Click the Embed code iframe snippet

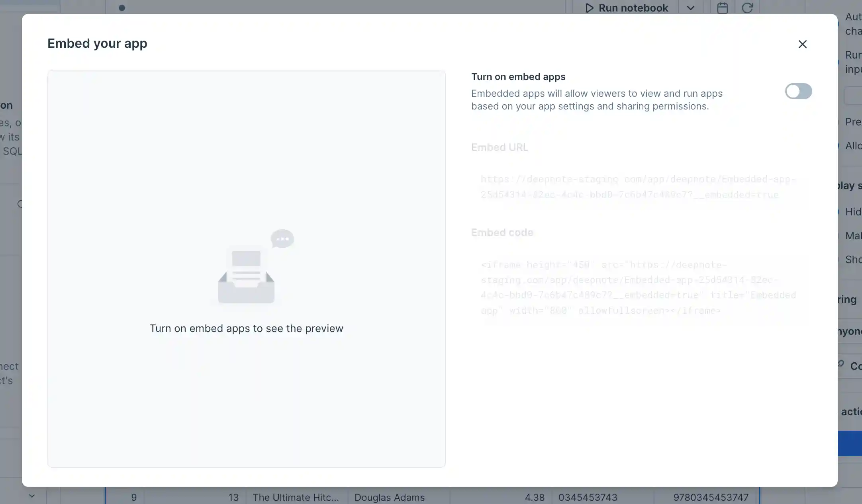pos(637,287)
